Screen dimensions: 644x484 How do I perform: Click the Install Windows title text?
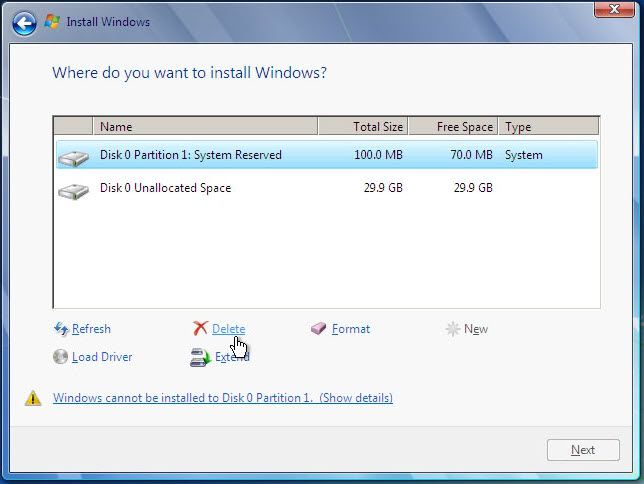108,22
